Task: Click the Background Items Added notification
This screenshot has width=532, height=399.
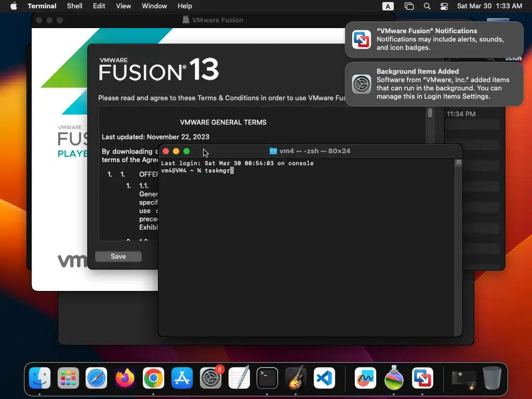Action: coord(434,84)
